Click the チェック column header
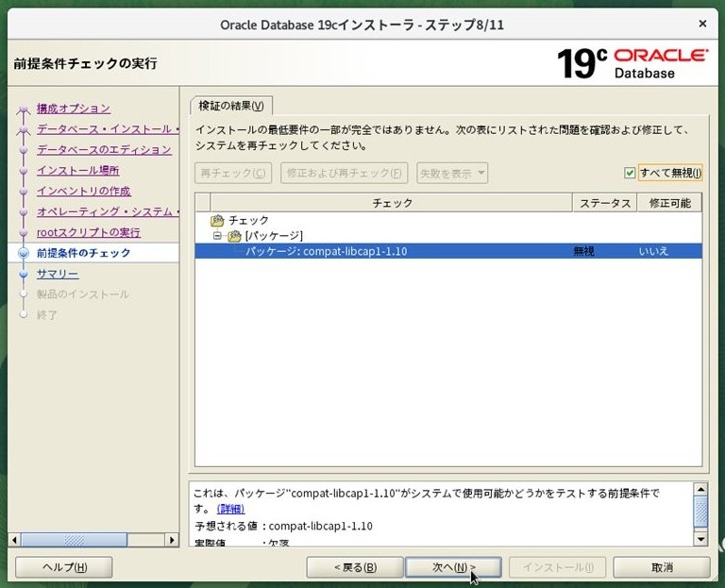This screenshot has height=588, width=725. (392, 204)
